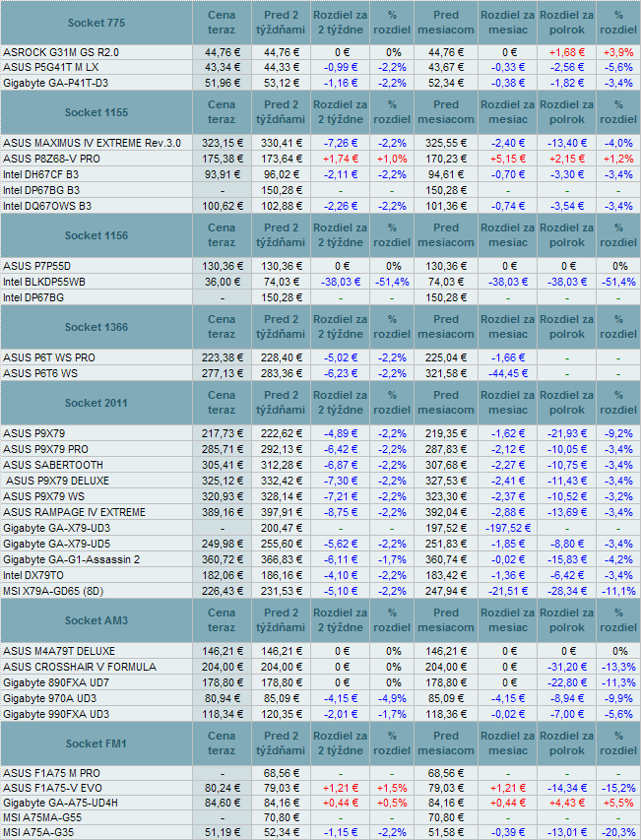Select the -15,2% half-year percent cell

coord(618,789)
